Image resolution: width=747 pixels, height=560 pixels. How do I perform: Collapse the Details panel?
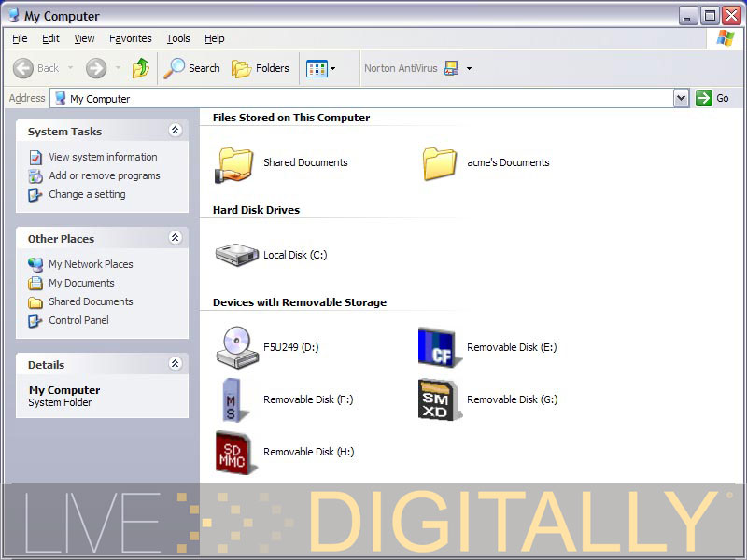(175, 365)
